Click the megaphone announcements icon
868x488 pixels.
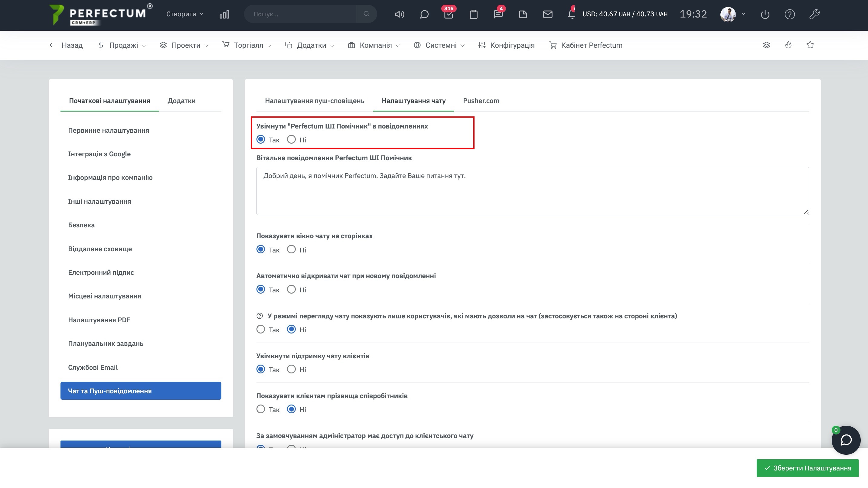(399, 14)
